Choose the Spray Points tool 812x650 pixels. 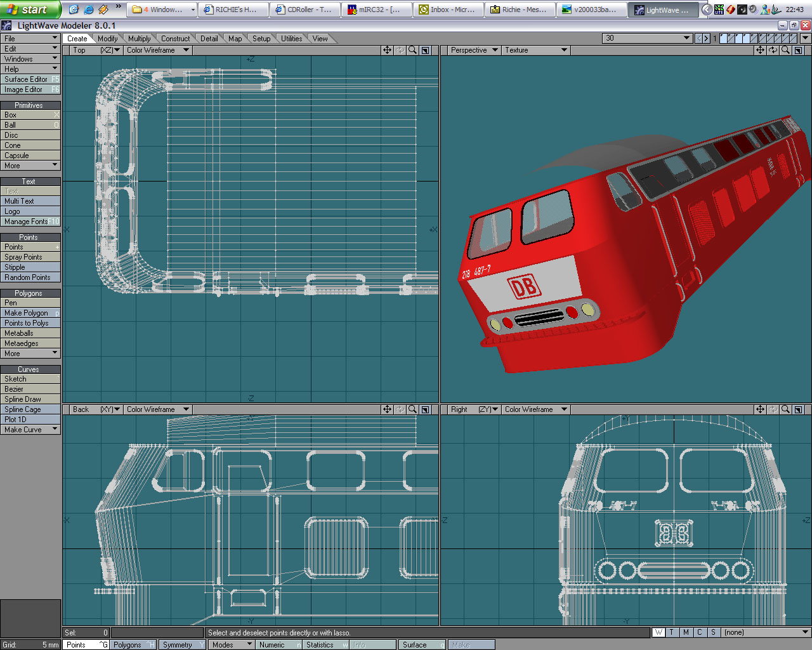click(30, 256)
